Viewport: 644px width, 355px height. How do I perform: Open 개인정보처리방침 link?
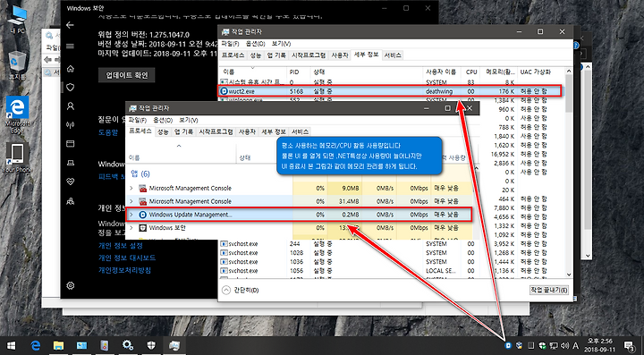tap(125, 270)
